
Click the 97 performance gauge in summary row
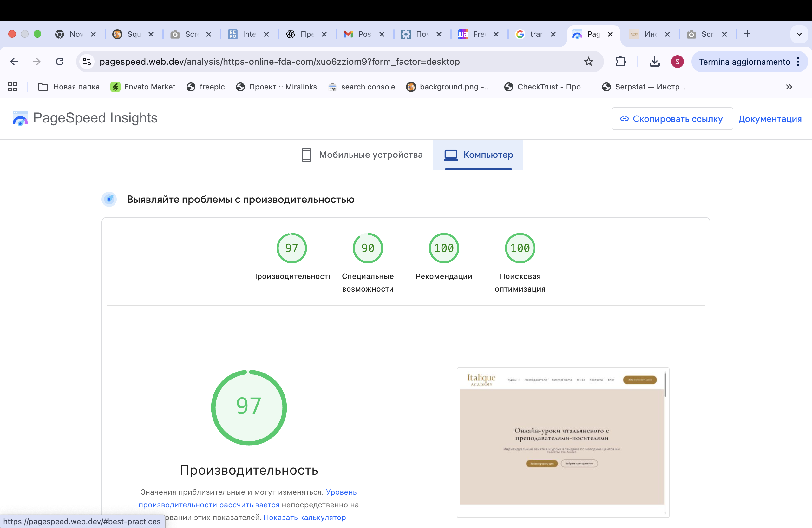click(x=292, y=248)
